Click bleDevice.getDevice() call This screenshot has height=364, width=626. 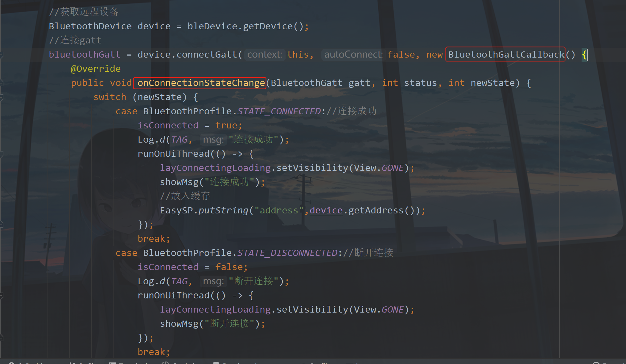245,26
